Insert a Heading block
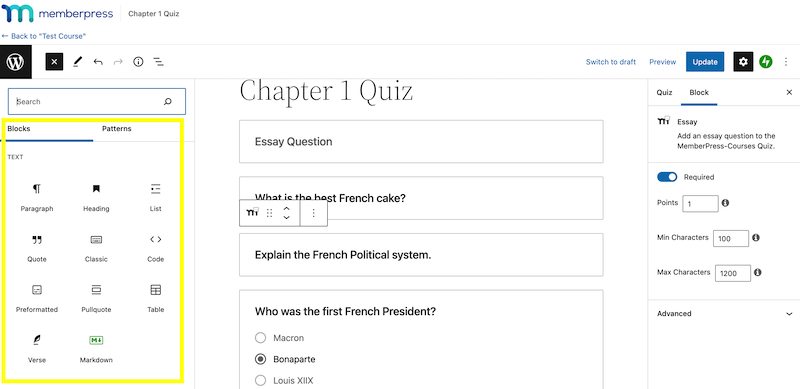The image size is (800, 389). pyautogui.click(x=96, y=198)
